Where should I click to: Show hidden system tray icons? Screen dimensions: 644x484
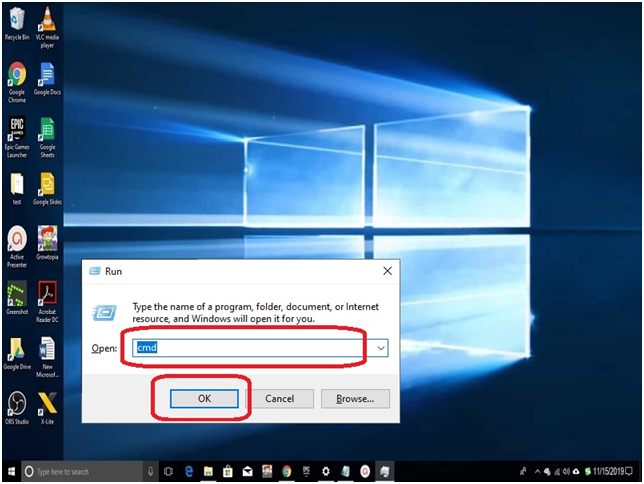[537, 471]
